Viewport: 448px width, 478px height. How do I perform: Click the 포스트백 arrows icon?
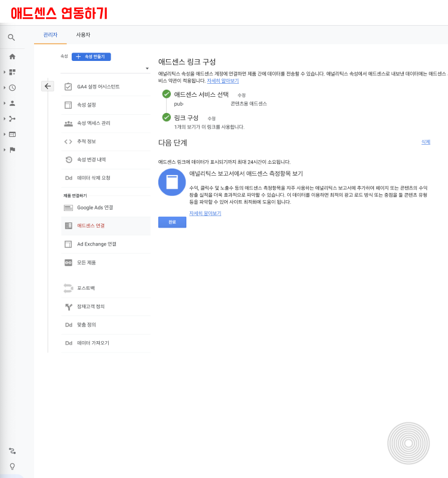[x=68, y=288]
